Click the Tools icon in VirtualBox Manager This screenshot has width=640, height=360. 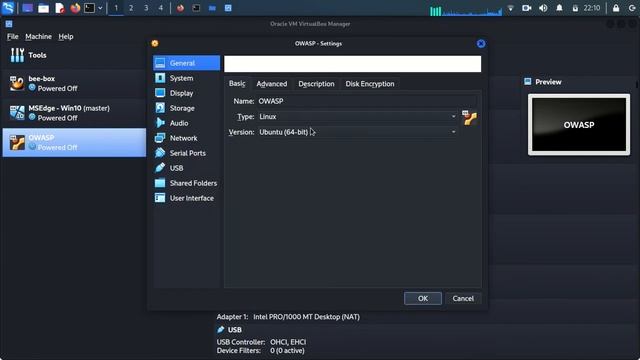coord(17,55)
